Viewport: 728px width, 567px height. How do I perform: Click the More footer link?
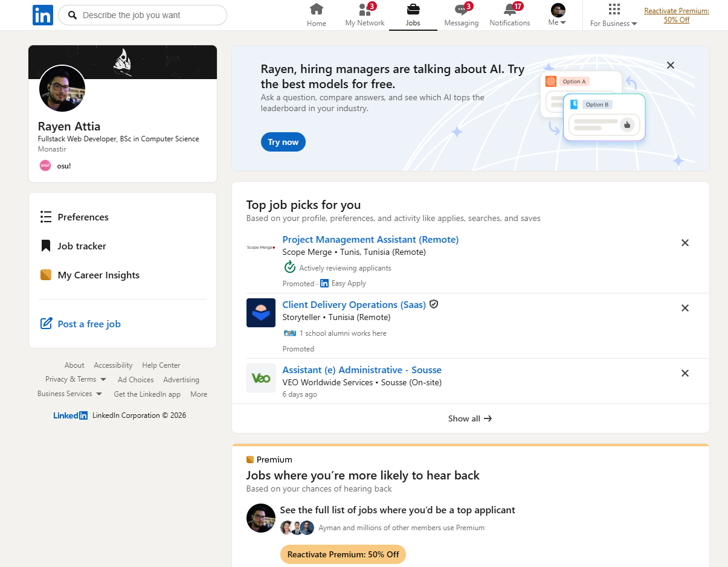pos(199,394)
